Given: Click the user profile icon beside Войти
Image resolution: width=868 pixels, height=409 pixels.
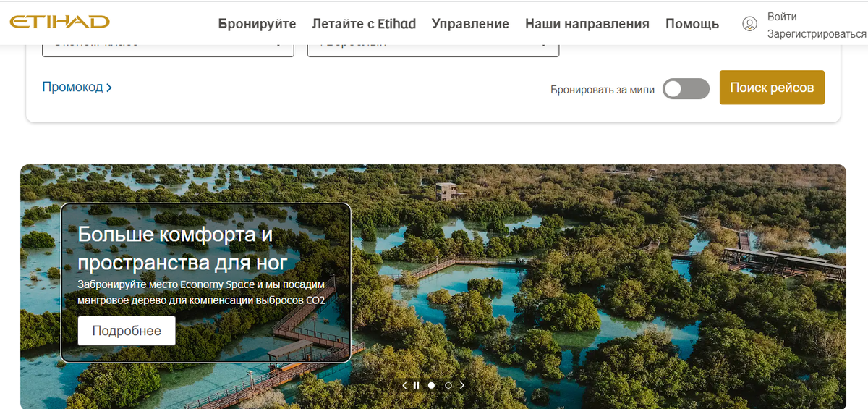Looking at the screenshot, I should 749,24.
